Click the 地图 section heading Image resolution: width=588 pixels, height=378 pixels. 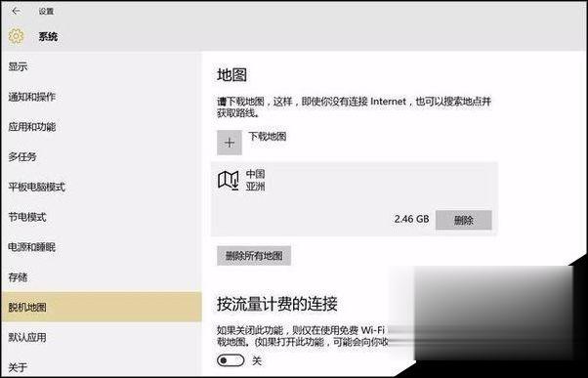pos(231,75)
